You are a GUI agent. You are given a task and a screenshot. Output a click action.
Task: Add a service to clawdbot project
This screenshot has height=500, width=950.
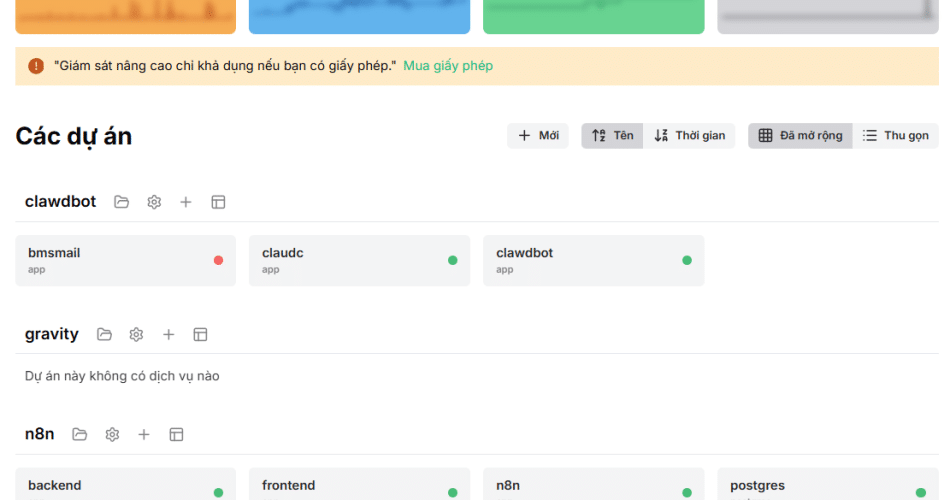[x=186, y=202]
